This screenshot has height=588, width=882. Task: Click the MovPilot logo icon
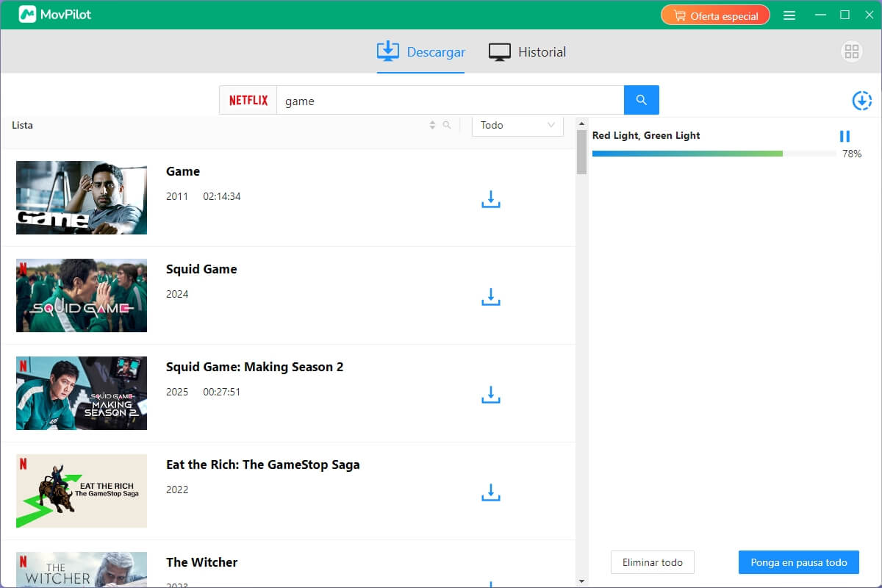tap(27, 15)
